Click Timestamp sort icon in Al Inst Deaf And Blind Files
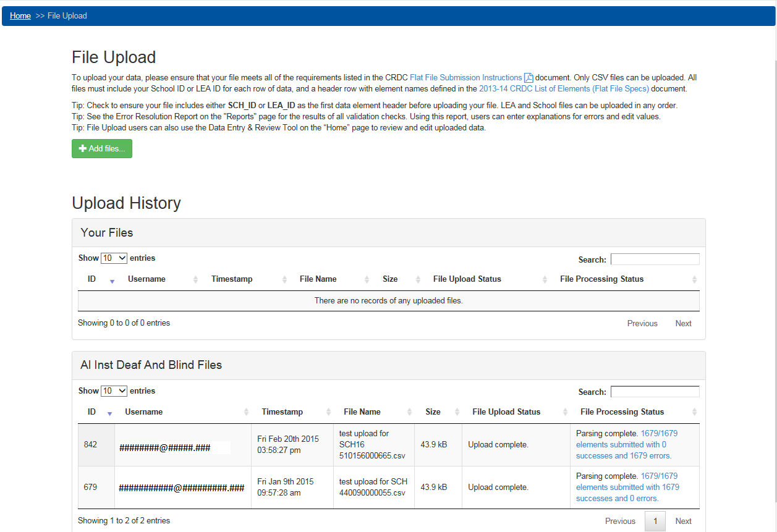 pyautogui.click(x=326, y=412)
